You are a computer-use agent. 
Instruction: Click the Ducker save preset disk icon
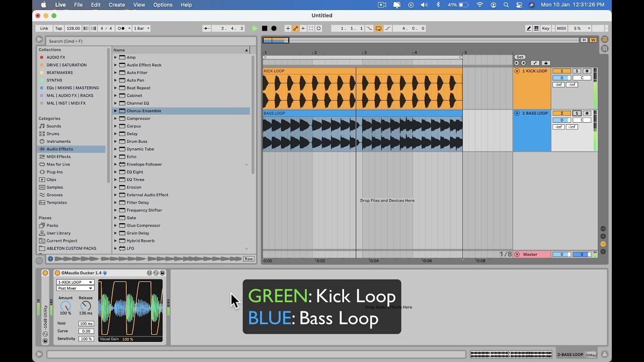[162, 273]
